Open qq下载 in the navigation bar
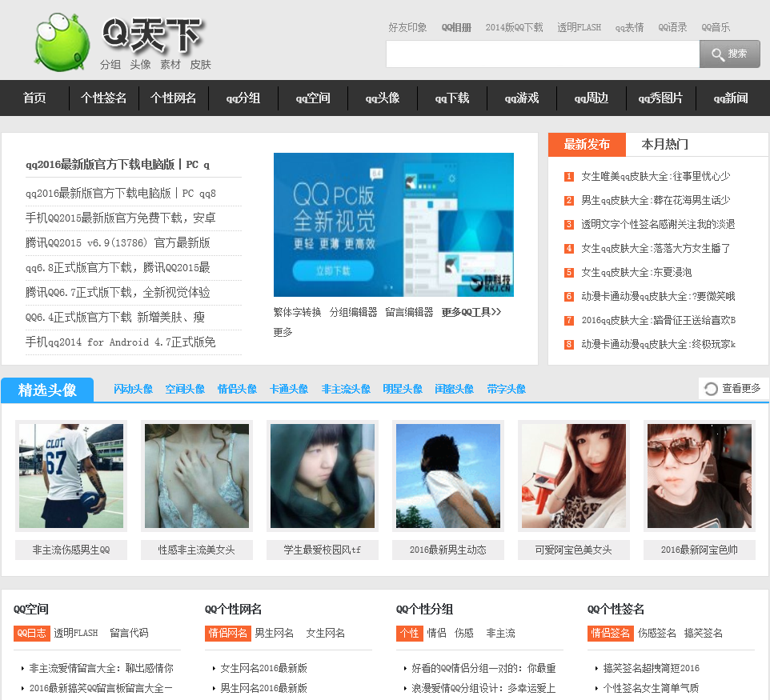The width and height of the screenshot is (770, 700). click(x=452, y=98)
